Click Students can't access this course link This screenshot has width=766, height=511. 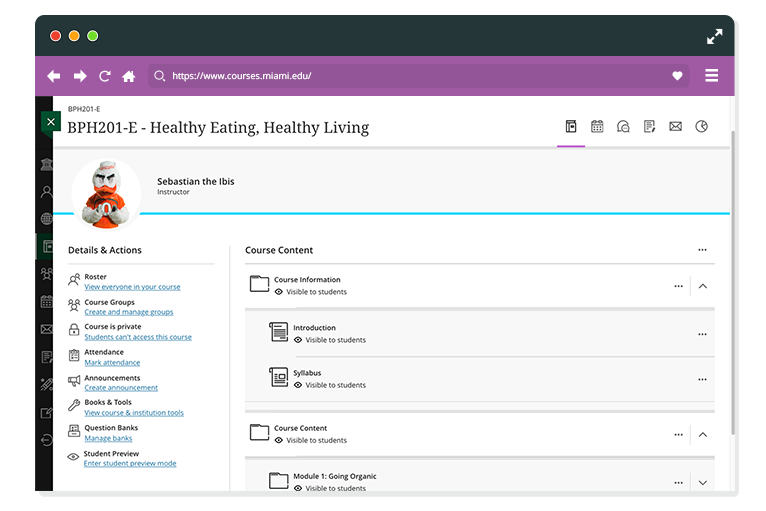pyautogui.click(x=138, y=337)
